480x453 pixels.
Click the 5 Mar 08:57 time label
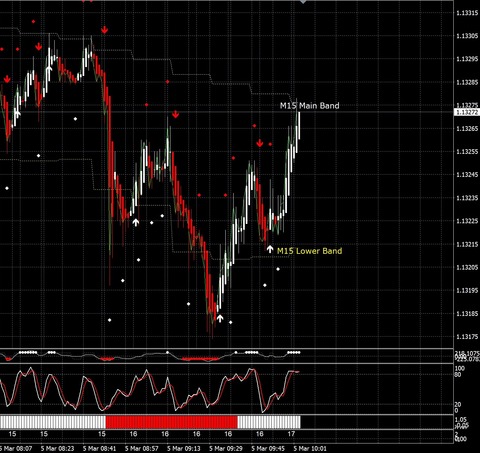point(142,448)
